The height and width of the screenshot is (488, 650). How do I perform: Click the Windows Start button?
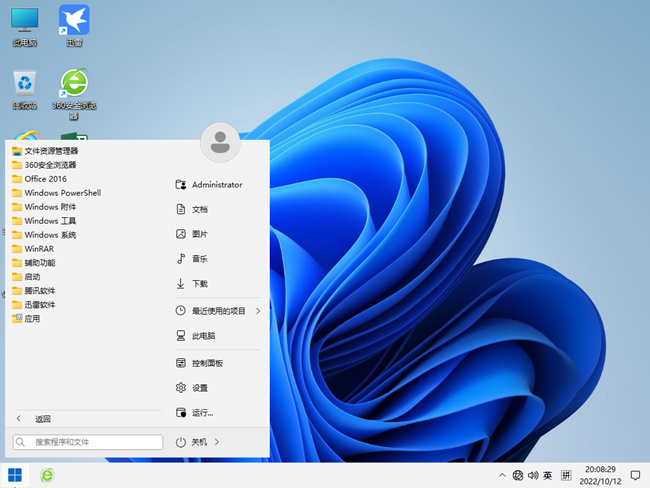tap(15, 475)
